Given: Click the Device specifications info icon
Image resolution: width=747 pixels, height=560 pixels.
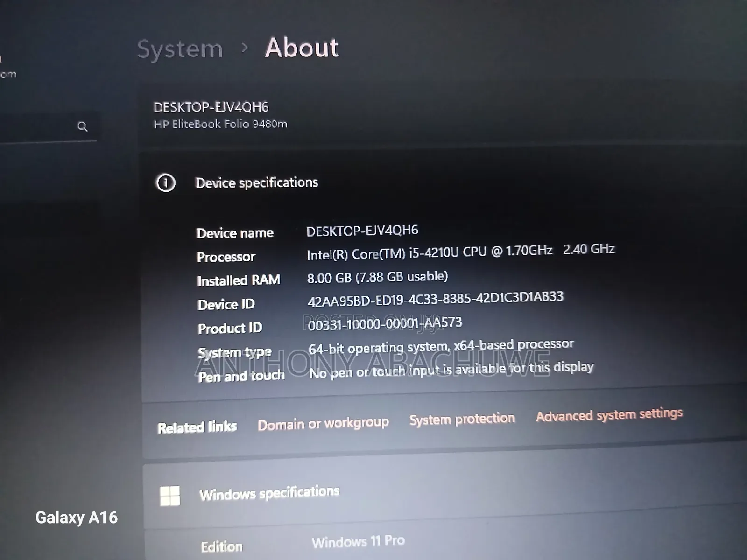Looking at the screenshot, I should click(165, 182).
